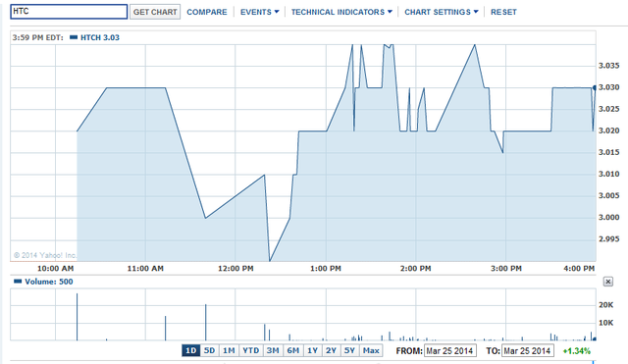The image size is (628, 364).
Task: Open the Events dropdown arrow
Action: coord(277,12)
